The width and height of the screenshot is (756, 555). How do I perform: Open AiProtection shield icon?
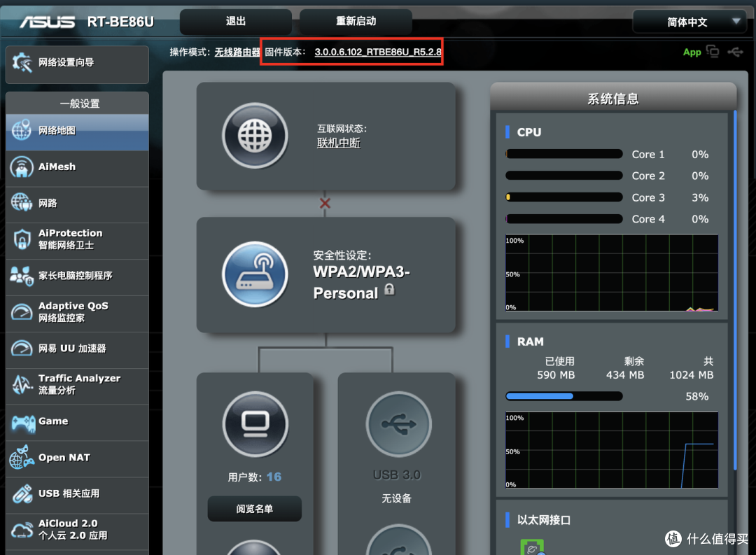pos(22,239)
